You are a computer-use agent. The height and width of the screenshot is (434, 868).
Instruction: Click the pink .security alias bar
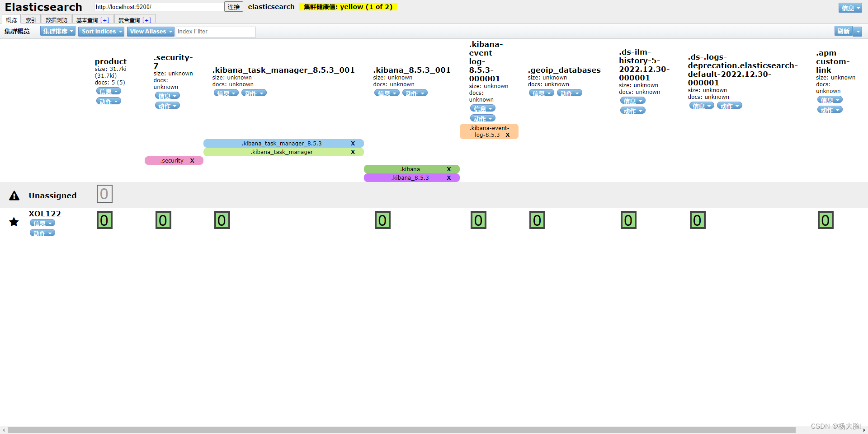click(174, 161)
